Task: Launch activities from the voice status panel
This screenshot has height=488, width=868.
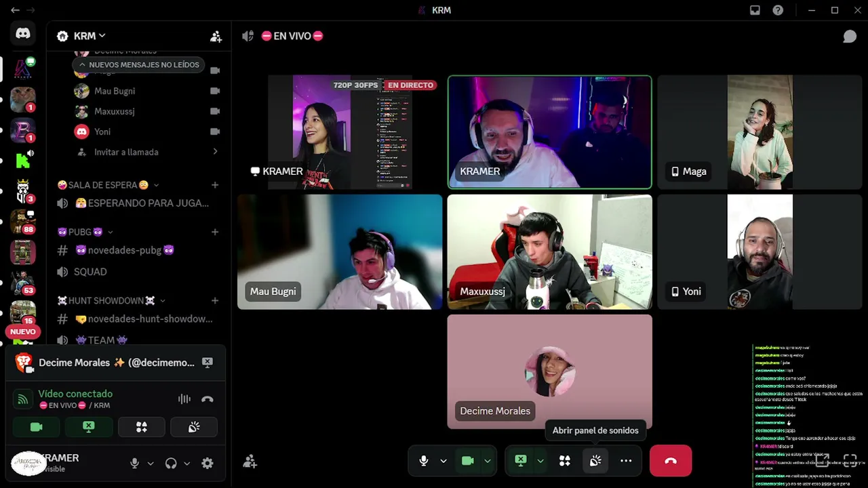Action: [x=141, y=427]
